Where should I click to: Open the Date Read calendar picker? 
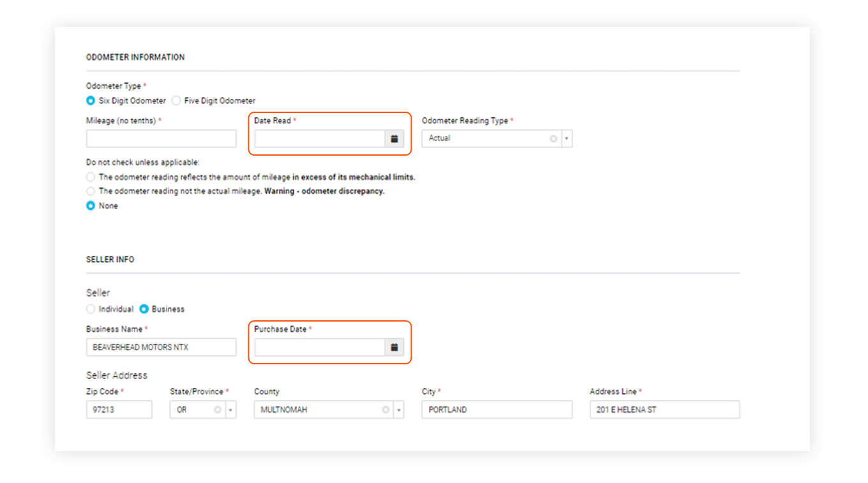(394, 138)
